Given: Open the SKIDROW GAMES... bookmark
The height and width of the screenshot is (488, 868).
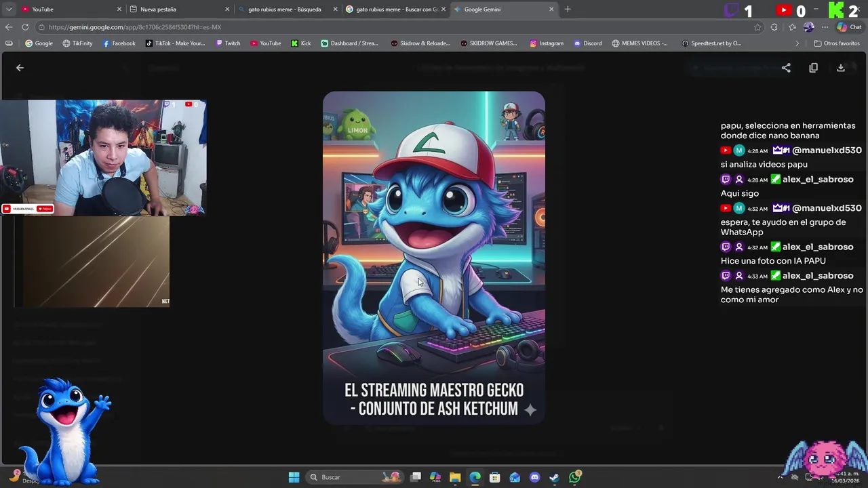Looking at the screenshot, I should (488, 43).
